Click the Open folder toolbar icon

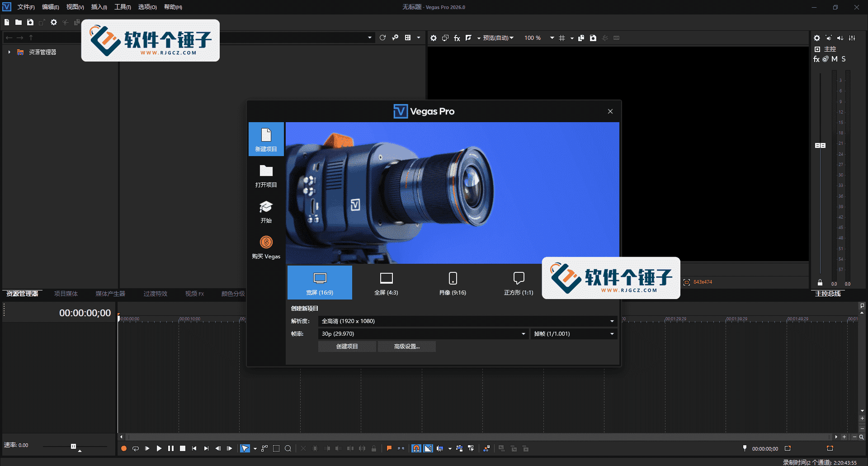click(19, 22)
